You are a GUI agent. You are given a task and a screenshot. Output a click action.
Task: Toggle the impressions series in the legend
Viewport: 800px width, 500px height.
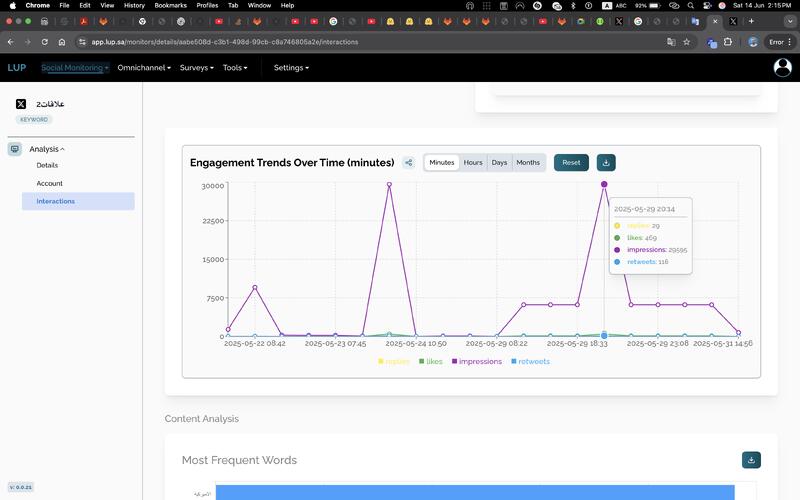point(477,361)
